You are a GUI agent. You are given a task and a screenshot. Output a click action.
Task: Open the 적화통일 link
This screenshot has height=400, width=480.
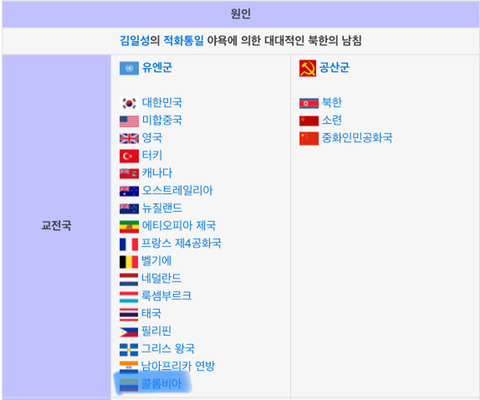[183, 41]
